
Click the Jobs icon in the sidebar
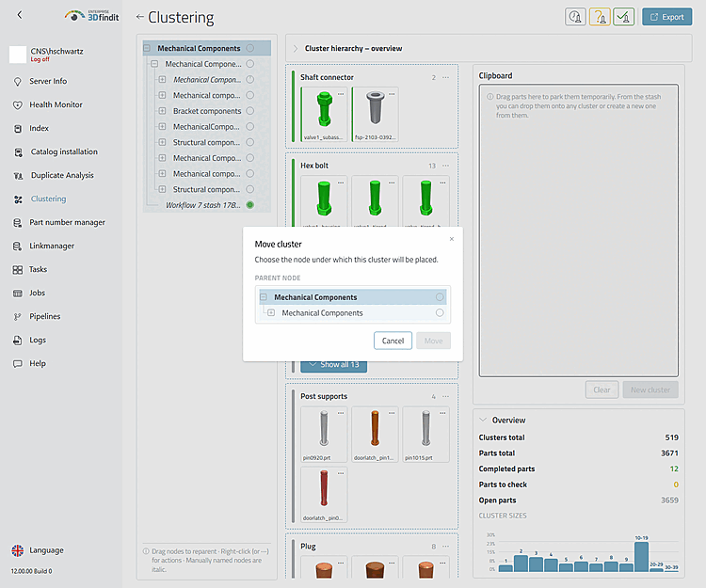tap(18, 294)
